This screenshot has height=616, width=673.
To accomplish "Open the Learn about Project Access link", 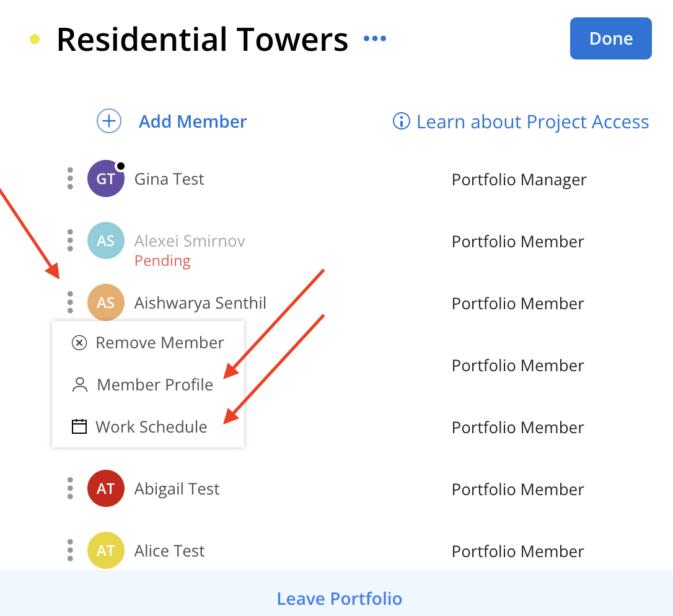I will tap(533, 121).
